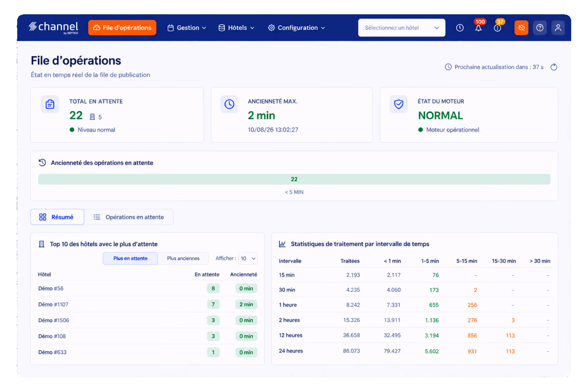Click hotel row Démo #633
The width and height of the screenshot is (588, 392).
pos(147,353)
